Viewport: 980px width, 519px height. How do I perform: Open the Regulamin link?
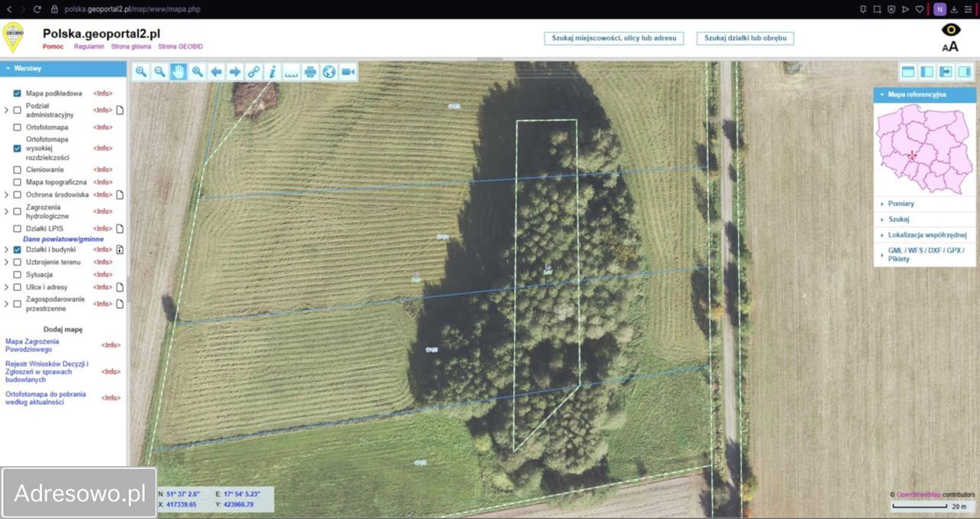pyautogui.click(x=89, y=46)
